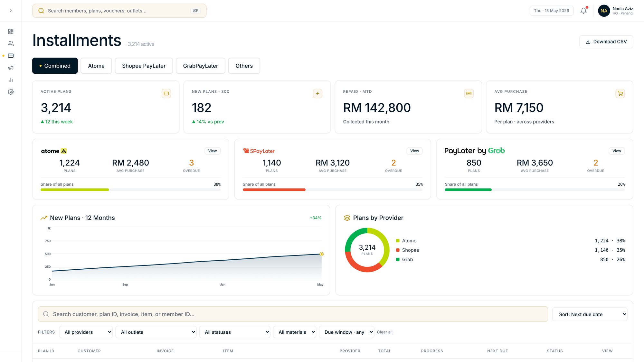Expand the sidebar with the chevron arrow
Image resolution: width=644 pixels, height=362 pixels.
(x=11, y=11)
